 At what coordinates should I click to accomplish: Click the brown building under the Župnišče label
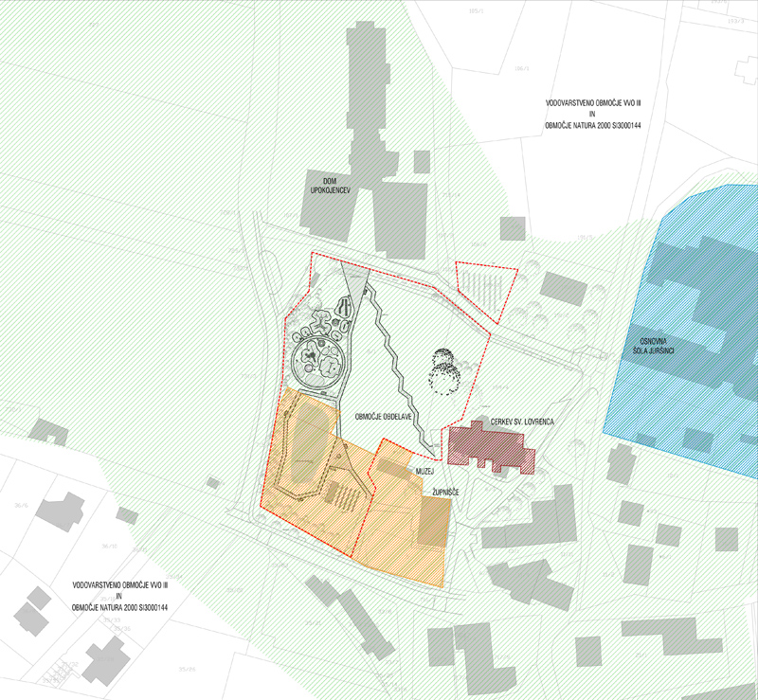point(433,521)
